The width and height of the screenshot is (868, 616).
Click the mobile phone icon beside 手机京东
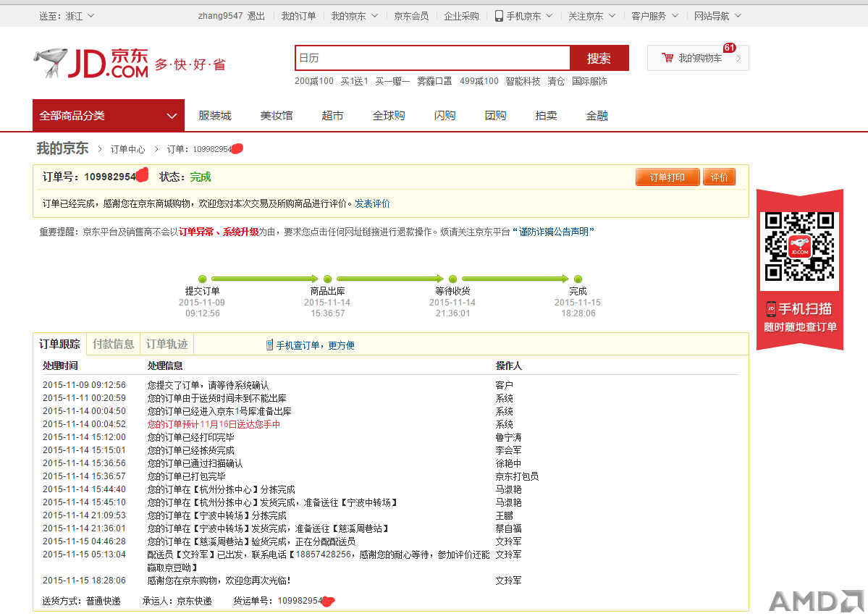pos(499,16)
